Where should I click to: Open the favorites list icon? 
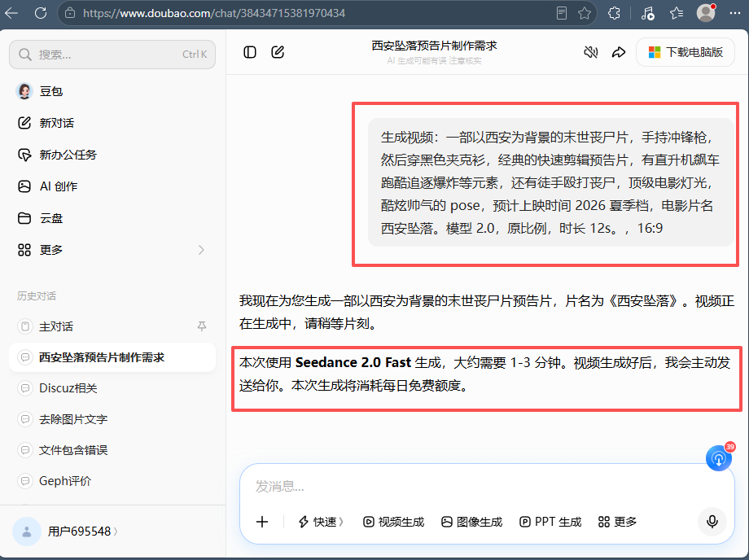(x=677, y=13)
